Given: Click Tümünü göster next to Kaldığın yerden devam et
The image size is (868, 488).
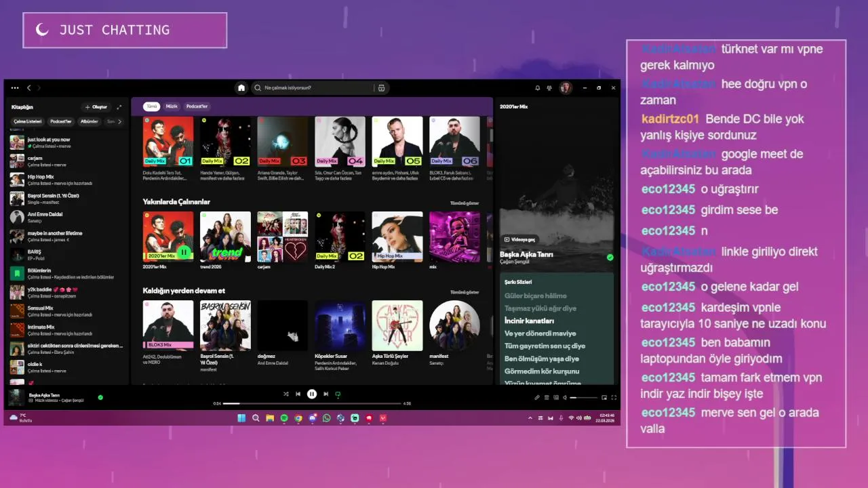Looking at the screenshot, I should click(x=465, y=292).
